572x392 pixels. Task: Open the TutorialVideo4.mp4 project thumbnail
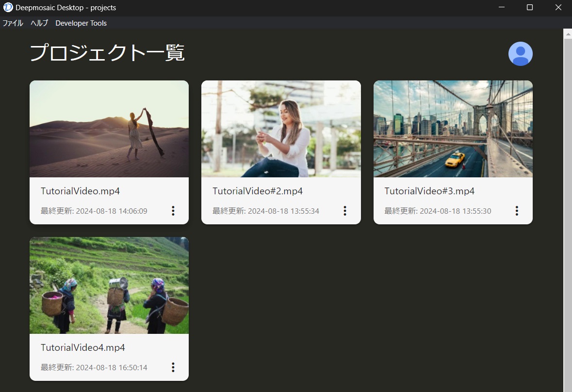[109, 285]
